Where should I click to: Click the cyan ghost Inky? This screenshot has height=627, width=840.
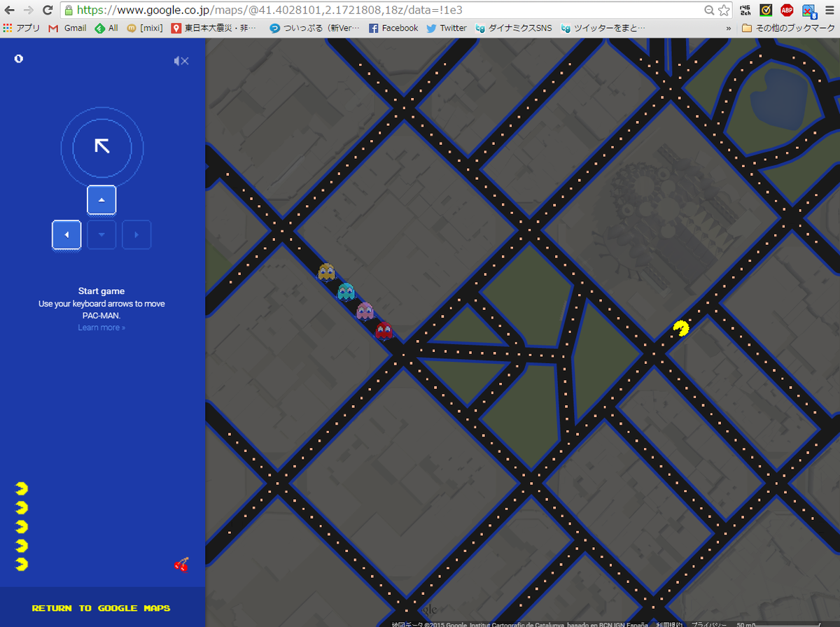346,291
